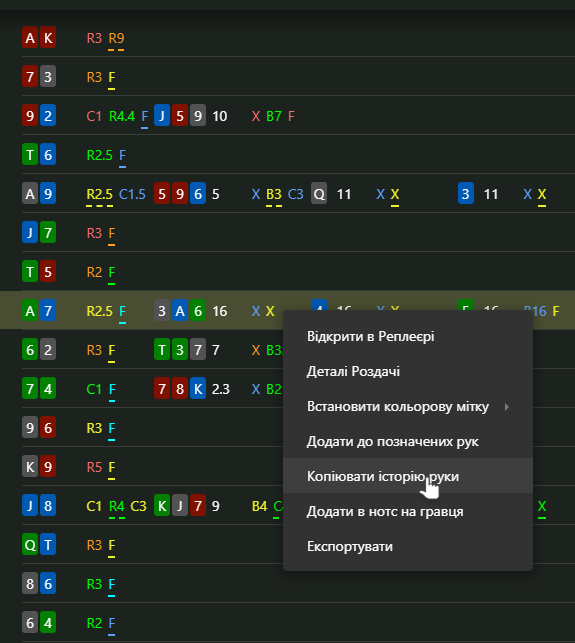Click the R9 action in AK row
The width and height of the screenshot is (575, 643).
(x=116, y=38)
